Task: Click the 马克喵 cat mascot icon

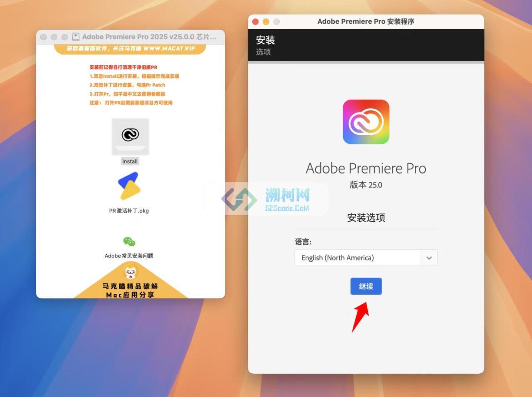Action: (131, 273)
